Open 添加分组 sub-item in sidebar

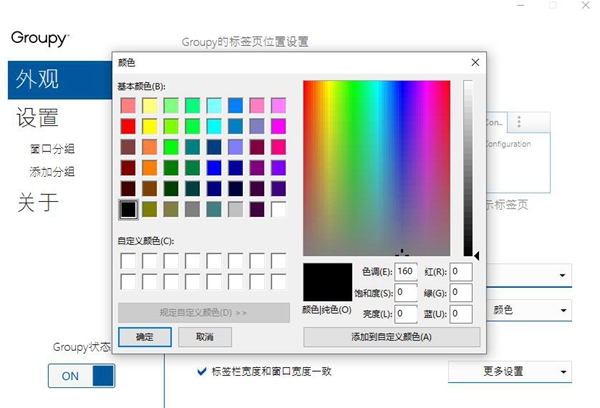[x=52, y=172]
